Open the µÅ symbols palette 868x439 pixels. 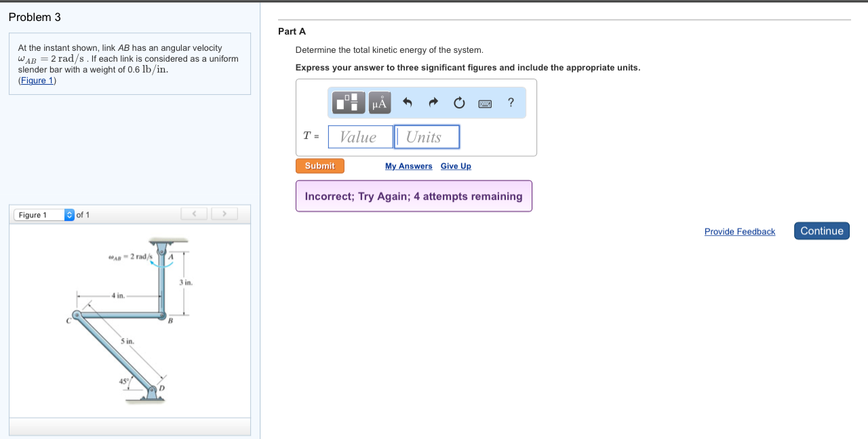(380, 103)
